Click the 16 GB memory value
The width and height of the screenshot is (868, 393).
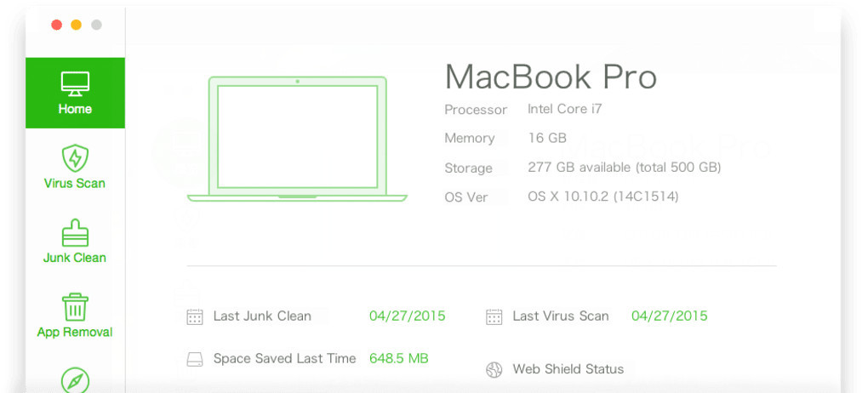coord(547,138)
